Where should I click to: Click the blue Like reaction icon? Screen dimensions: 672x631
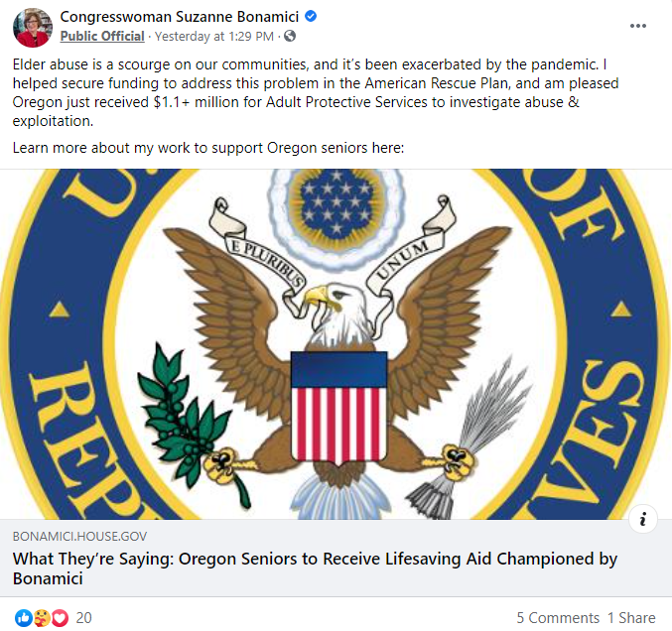coord(23,617)
